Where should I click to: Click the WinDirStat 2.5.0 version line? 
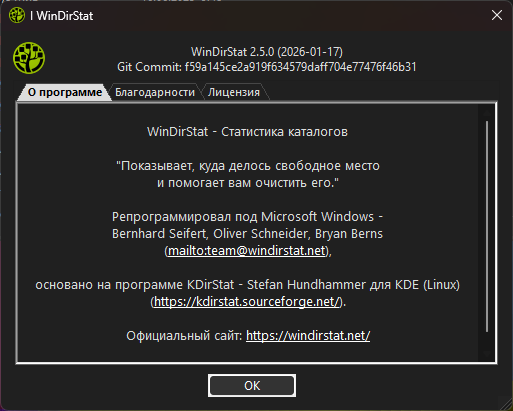click(267, 52)
